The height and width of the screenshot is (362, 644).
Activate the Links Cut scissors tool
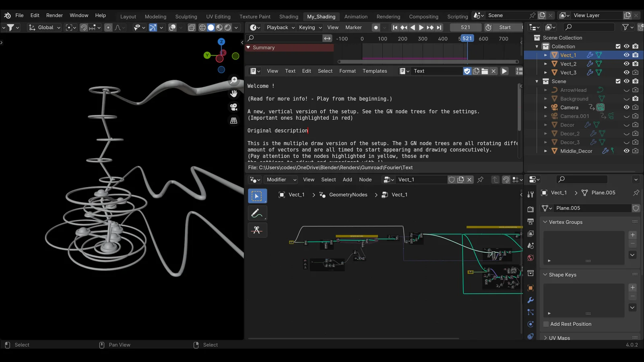pos(257,230)
